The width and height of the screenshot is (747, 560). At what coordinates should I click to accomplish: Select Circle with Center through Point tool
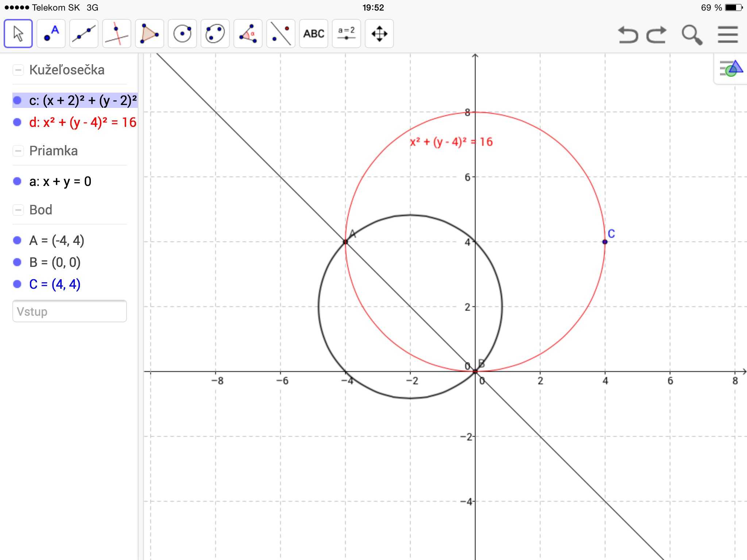(182, 34)
